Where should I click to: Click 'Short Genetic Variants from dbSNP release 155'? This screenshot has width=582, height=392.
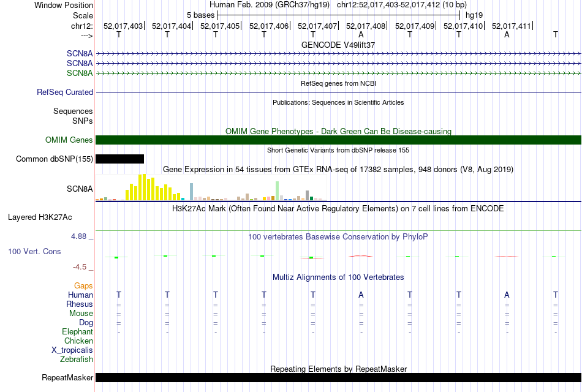point(338,150)
